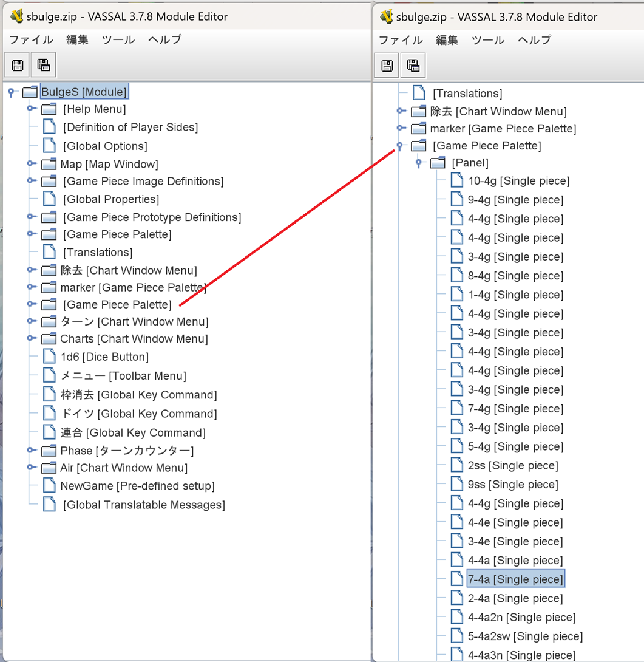644x662 pixels.
Task: Collapse [Game Piece Palette] in right window
Action: (x=399, y=146)
